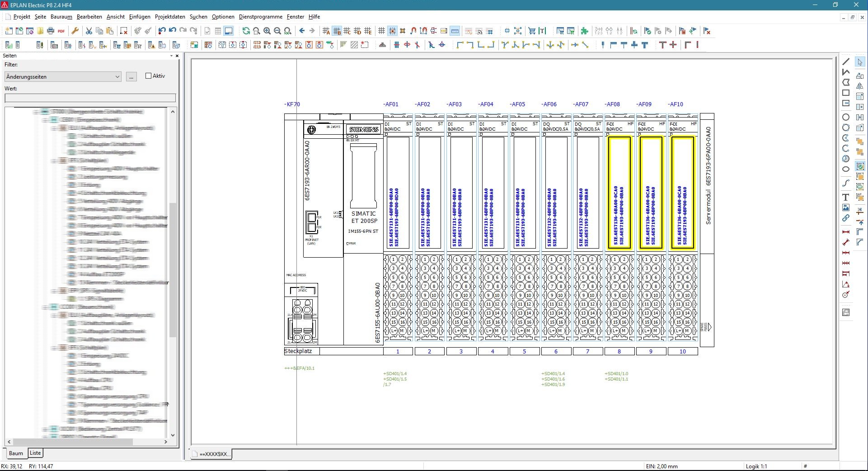Image resolution: width=868 pixels, height=471 pixels.
Task: Toggle grid C size button
Action: pyautogui.click(x=347, y=31)
